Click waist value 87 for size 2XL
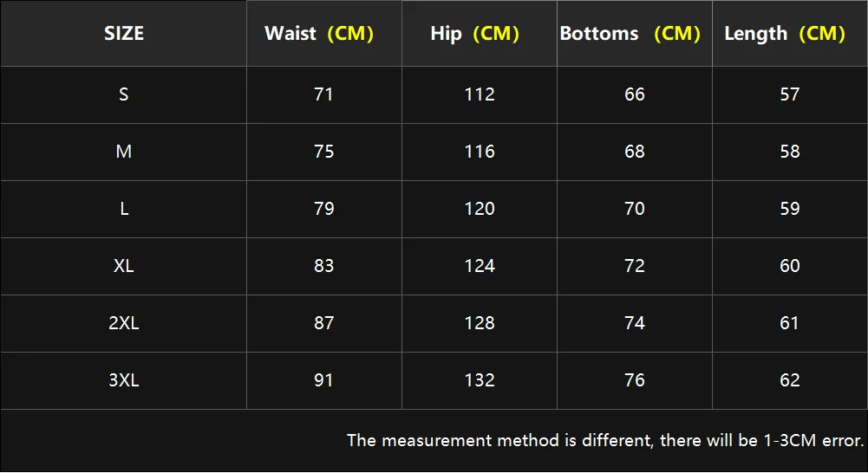The height and width of the screenshot is (473, 868). pyautogui.click(x=323, y=323)
